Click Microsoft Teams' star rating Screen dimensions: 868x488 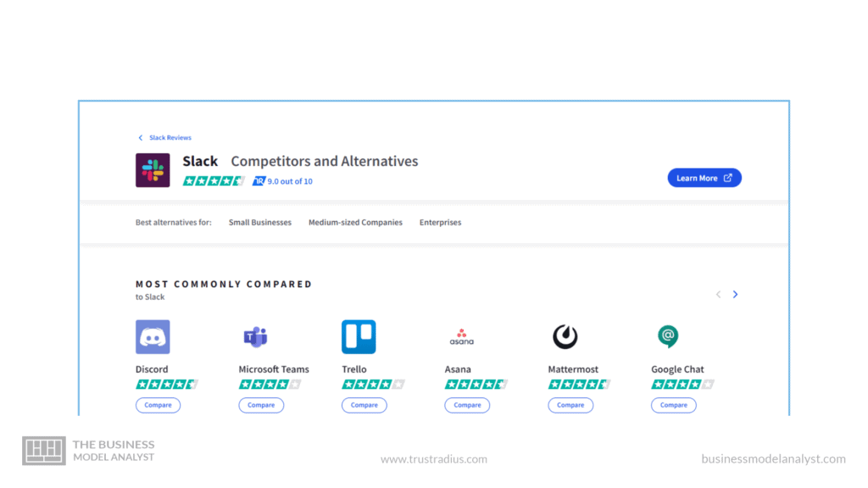270,385
